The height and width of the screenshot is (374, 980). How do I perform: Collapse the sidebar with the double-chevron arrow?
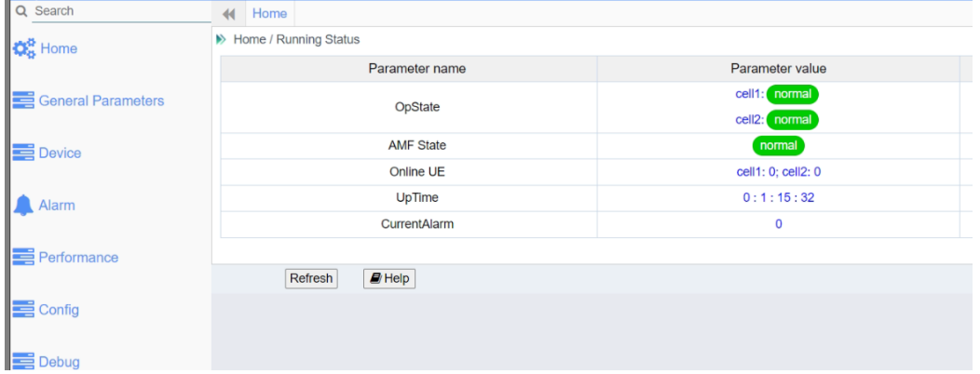click(x=225, y=13)
